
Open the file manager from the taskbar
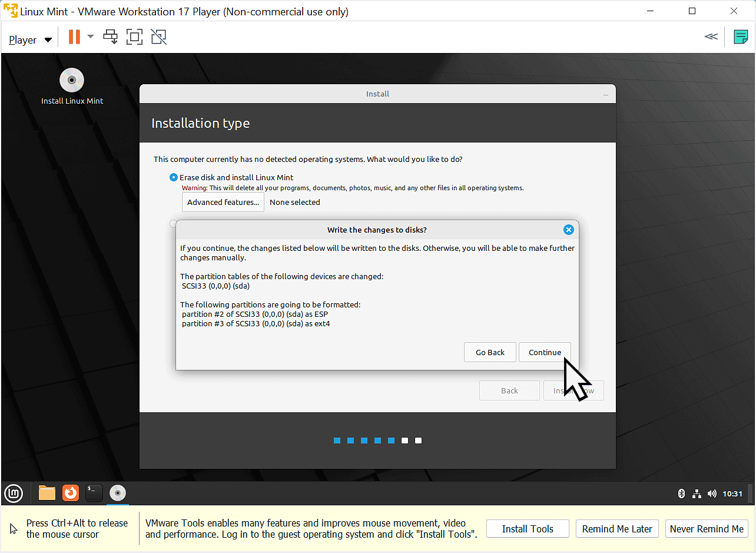(47, 493)
